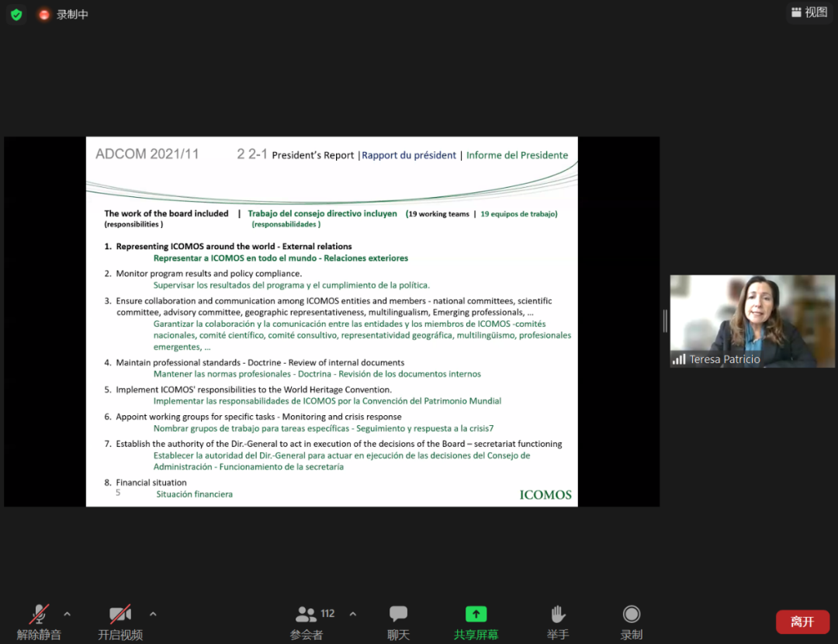838x644 pixels.
Task: Turn on the video camera
Action: point(119,615)
